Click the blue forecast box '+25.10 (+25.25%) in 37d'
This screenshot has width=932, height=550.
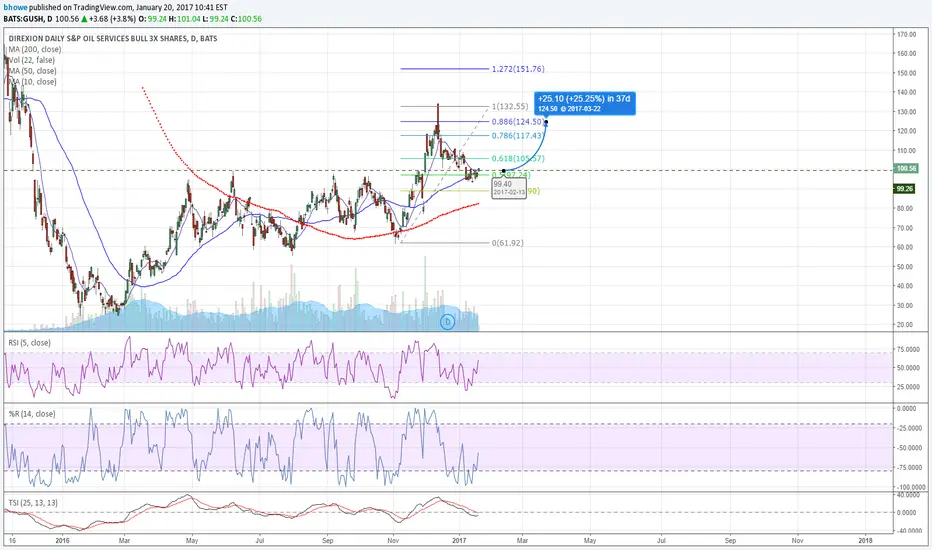pos(585,103)
